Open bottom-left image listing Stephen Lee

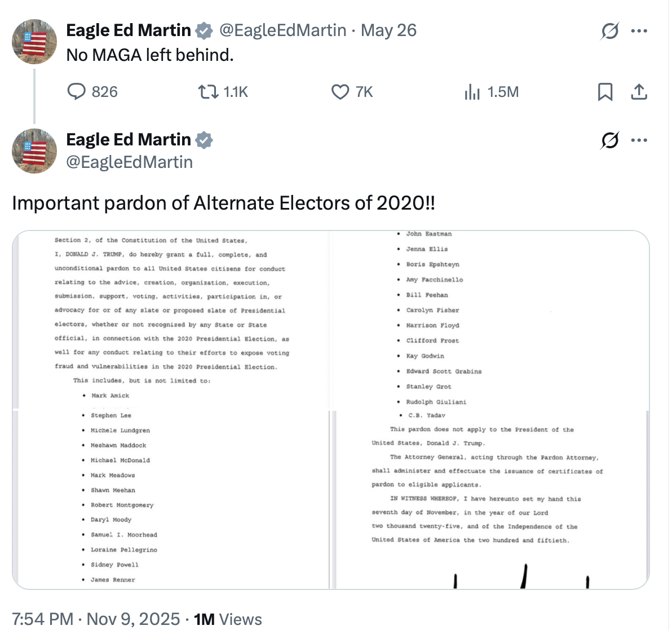(x=171, y=499)
